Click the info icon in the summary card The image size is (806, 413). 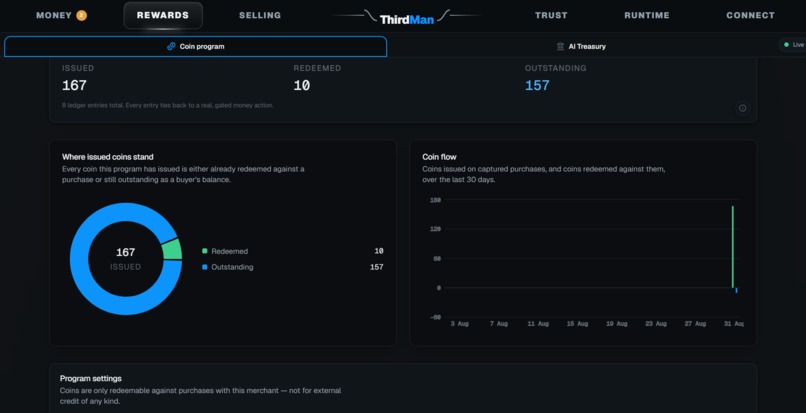click(x=742, y=108)
